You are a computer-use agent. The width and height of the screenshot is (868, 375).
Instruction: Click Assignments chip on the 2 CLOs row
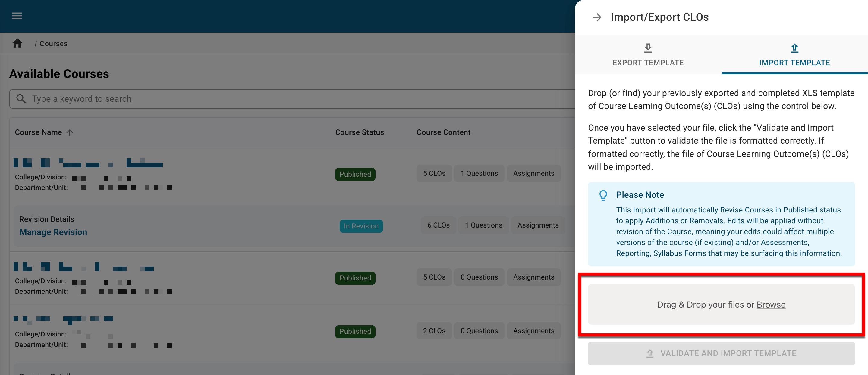(533, 331)
